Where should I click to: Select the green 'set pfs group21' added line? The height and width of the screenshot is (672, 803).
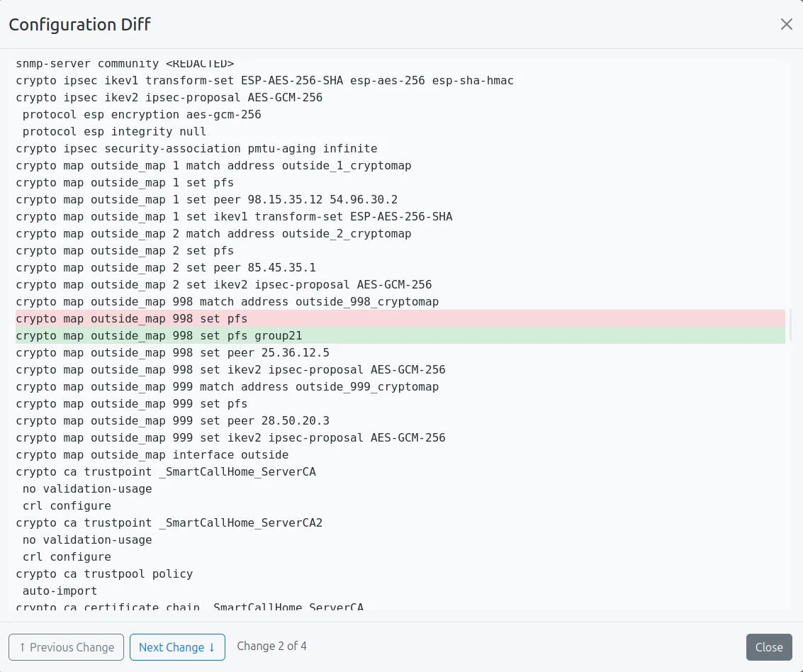coord(159,335)
